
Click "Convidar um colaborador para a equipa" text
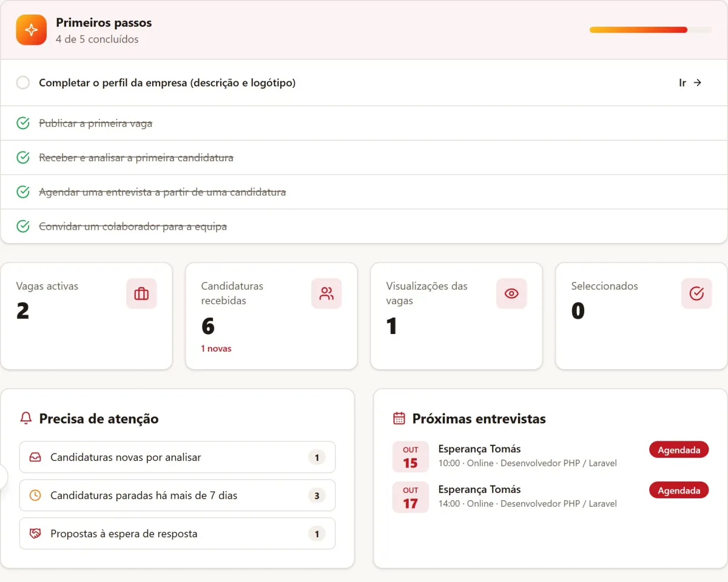tap(133, 226)
